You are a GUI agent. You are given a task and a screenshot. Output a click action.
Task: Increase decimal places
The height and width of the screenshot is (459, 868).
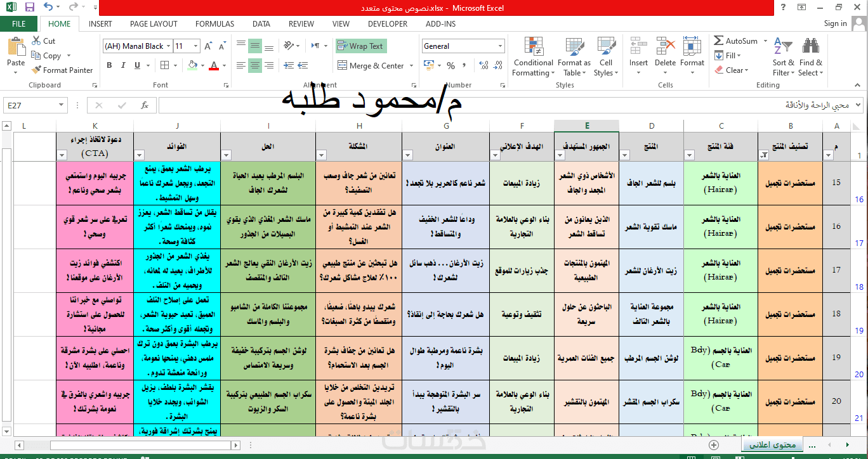coord(484,65)
